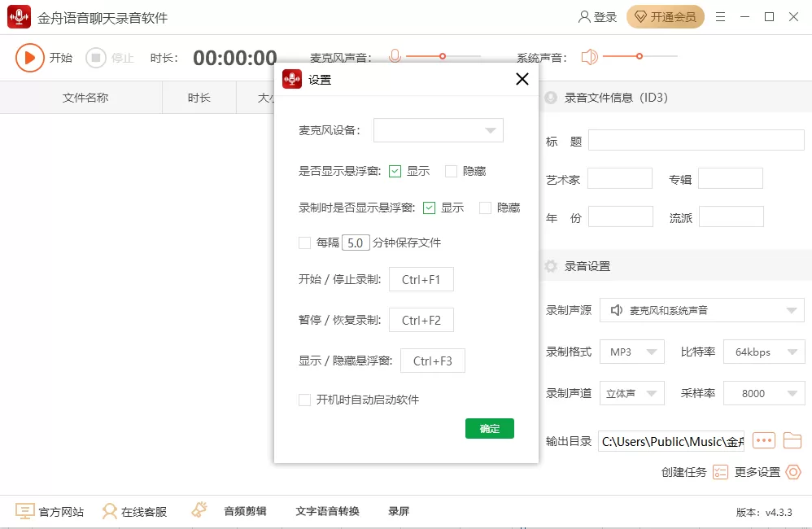Click the 输出目录 path field

671,441
